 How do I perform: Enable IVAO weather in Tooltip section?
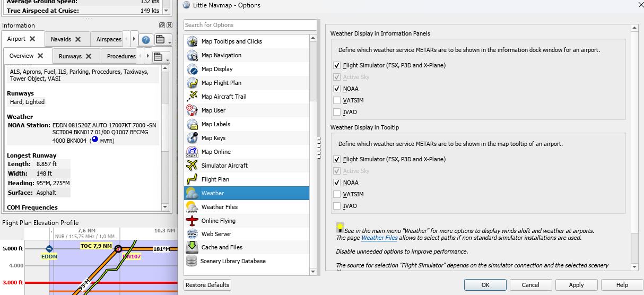click(337, 206)
